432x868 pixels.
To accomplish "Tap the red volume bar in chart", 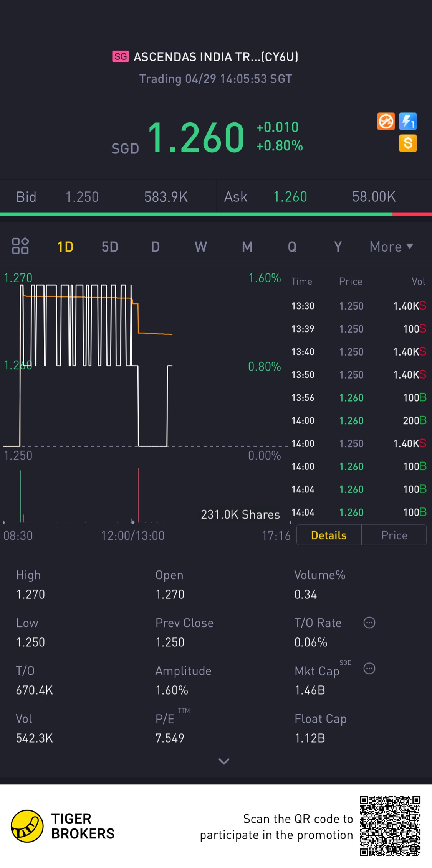I will (x=138, y=495).
